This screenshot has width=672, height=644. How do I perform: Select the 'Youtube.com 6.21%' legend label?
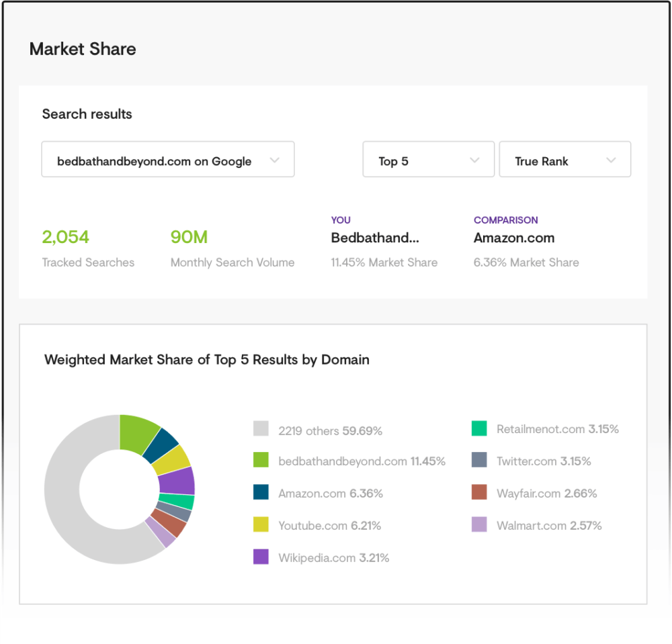pos(329,525)
